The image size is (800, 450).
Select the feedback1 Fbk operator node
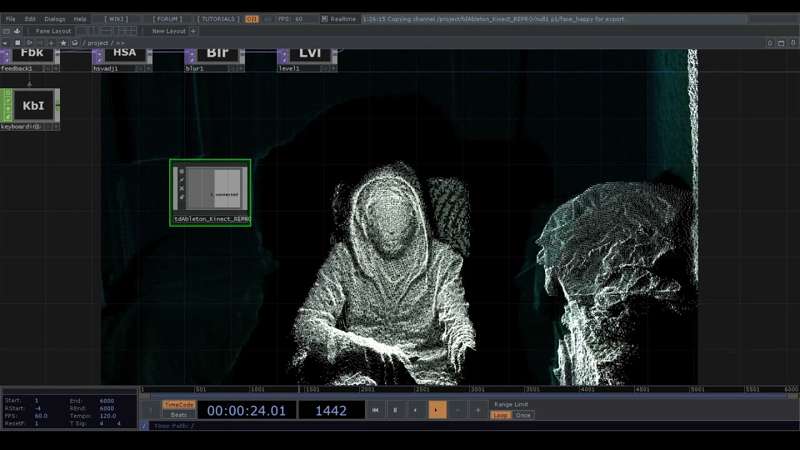tap(30, 60)
